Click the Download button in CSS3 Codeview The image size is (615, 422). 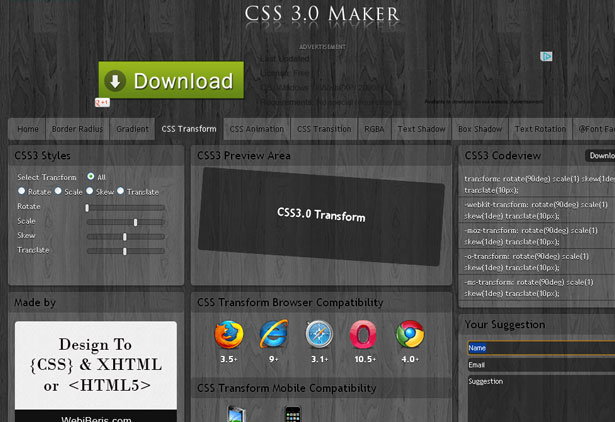pyautogui.click(x=600, y=156)
